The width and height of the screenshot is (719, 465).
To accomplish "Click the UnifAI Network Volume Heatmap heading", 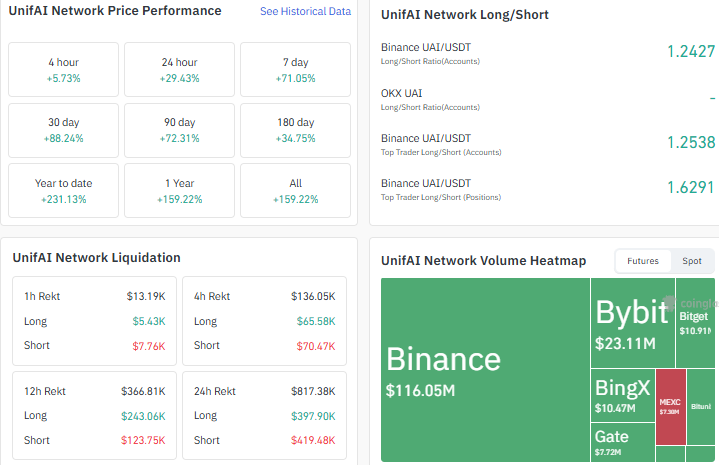I will click(483, 261).
